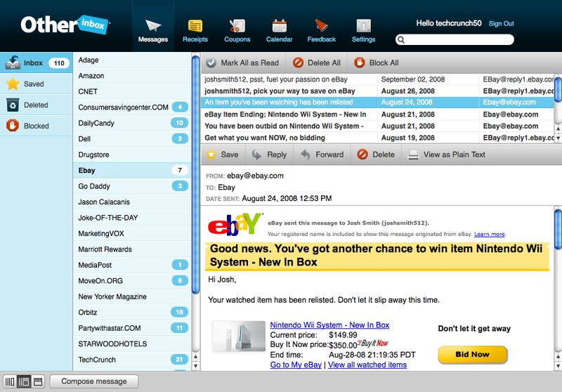Viewport: 562px width, 392px height.
Task: Open message 'eBay Item Ending: Nintendo Wii System'
Action: [377, 115]
